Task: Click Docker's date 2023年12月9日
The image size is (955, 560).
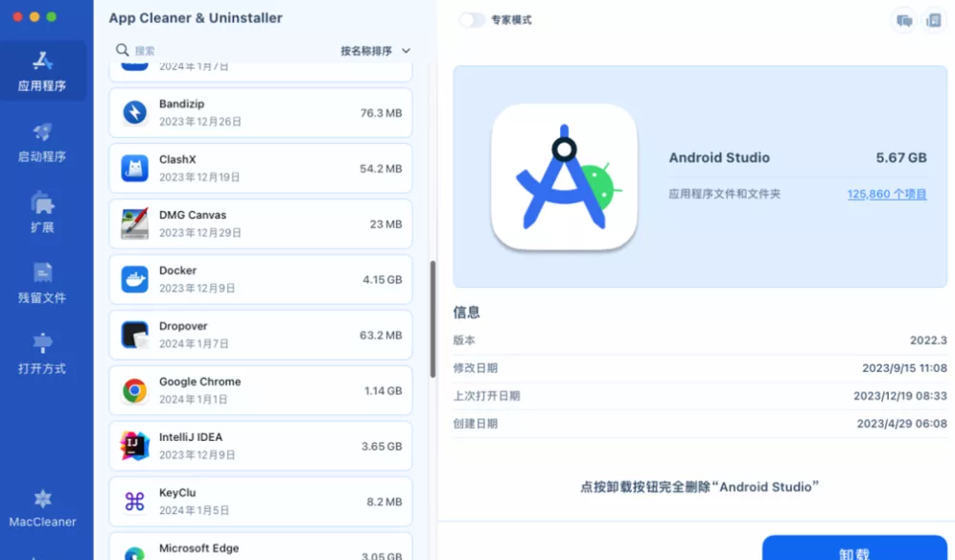Action: (x=197, y=289)
